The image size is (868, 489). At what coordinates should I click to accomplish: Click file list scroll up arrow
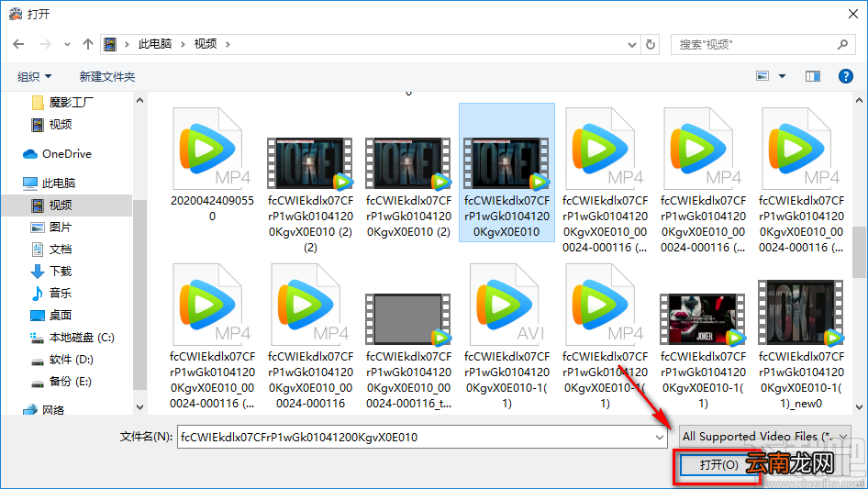coord(859,101)
